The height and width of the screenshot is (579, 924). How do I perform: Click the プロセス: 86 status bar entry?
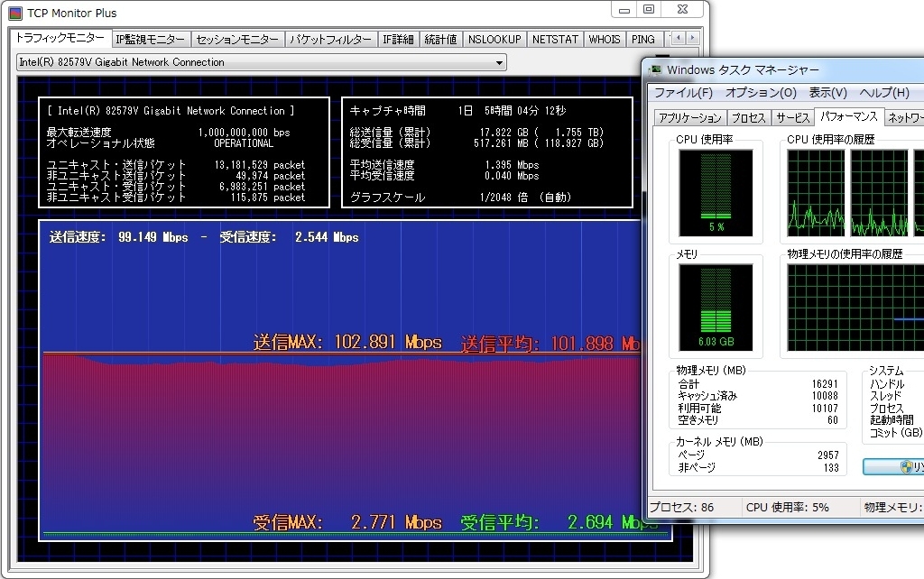coord(681,507)
